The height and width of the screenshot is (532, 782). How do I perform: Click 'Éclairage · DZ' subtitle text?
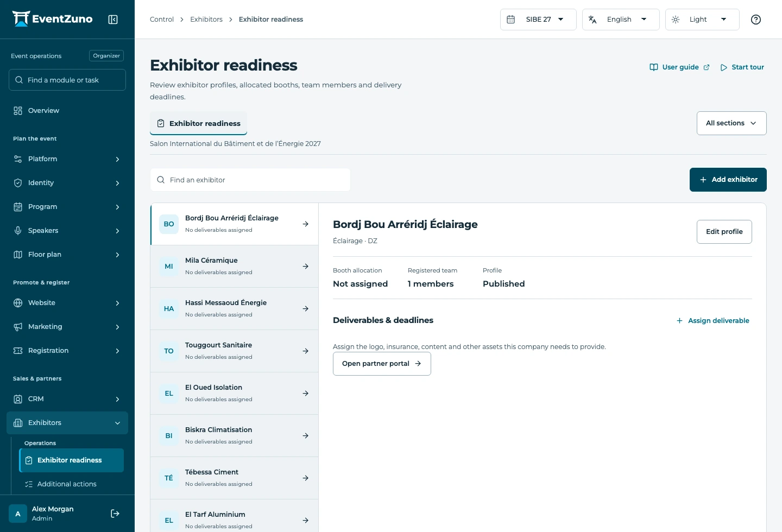[355, 241]
